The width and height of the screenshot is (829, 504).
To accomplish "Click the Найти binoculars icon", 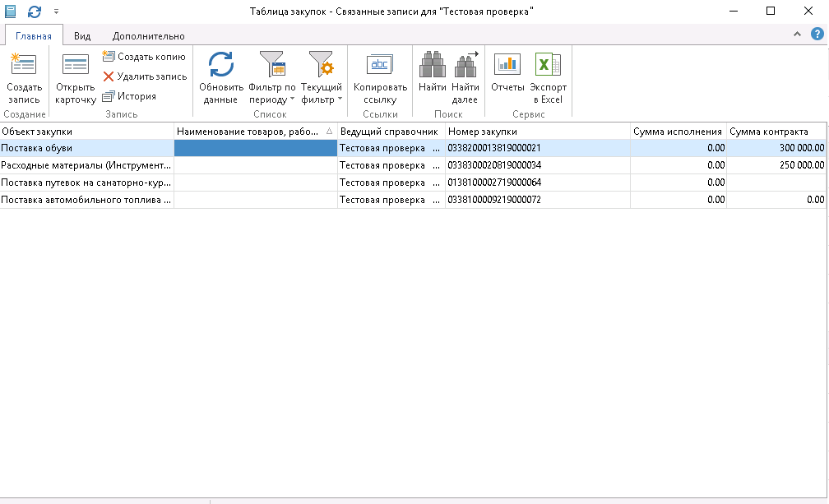I will tap(433, 64).
